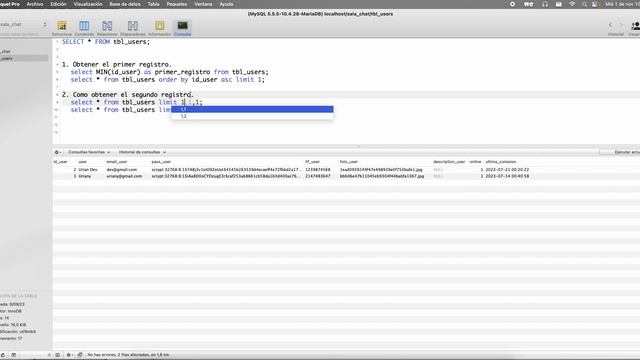Click the line '2. Como obtener el segundo registro.'
Viewport: 640px width, 360px height.
(128, 95)
